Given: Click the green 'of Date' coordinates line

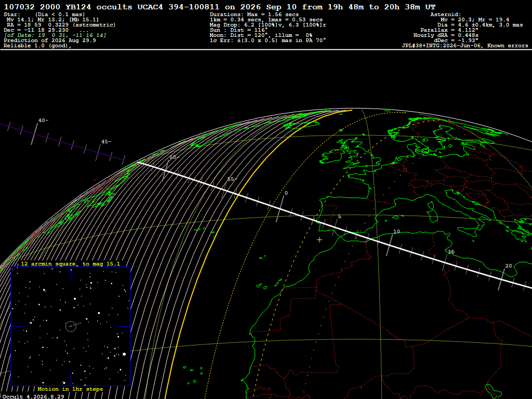Looking at the screenshot, I should [55, 35].
